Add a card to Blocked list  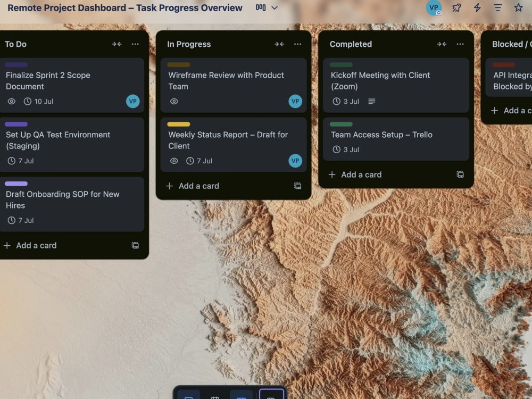tap(511, 110)
